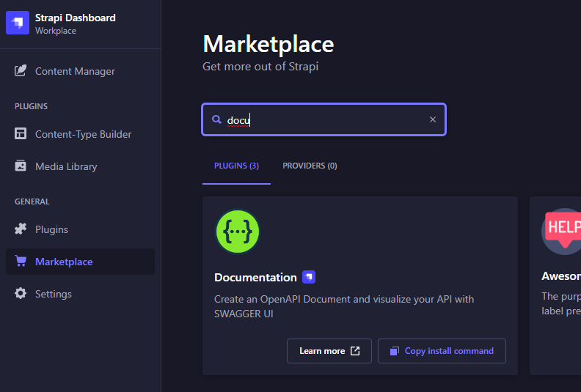Click the Content Manager quill icon
Image resolution: width=581 pixels, height=392 pixels.
point(21,70)
